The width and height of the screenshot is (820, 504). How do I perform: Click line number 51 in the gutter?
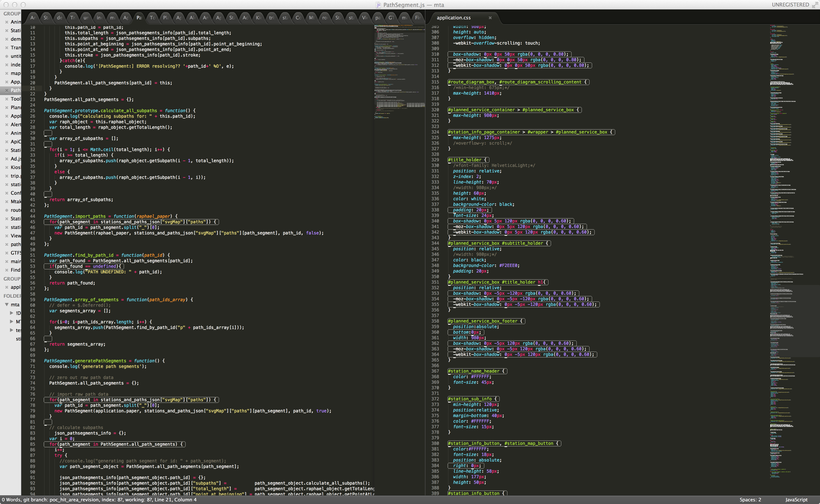[33, 255]
